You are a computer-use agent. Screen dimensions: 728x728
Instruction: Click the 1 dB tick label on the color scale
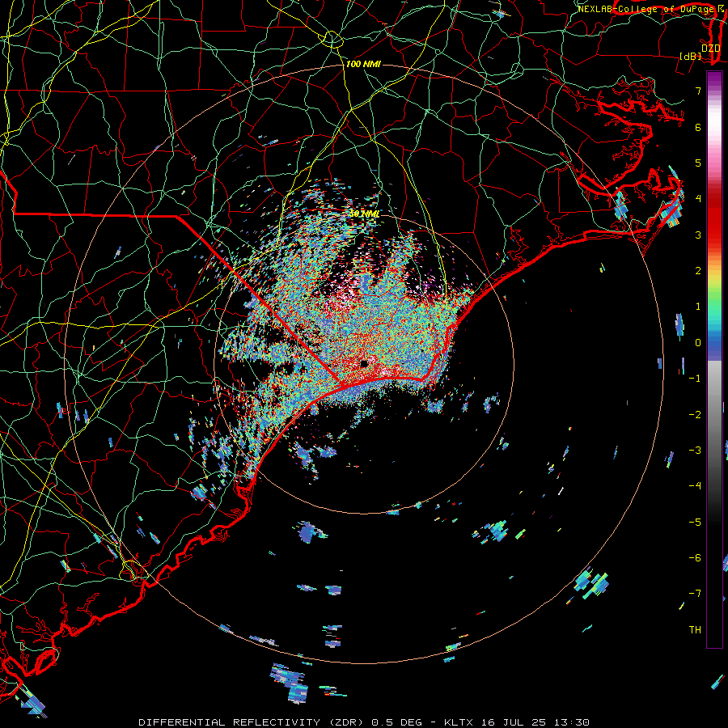tap(698, 307)
